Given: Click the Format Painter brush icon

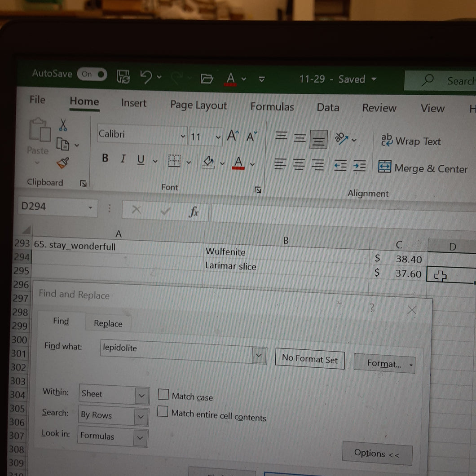Looking at the screenshot, I should (62, 163).
